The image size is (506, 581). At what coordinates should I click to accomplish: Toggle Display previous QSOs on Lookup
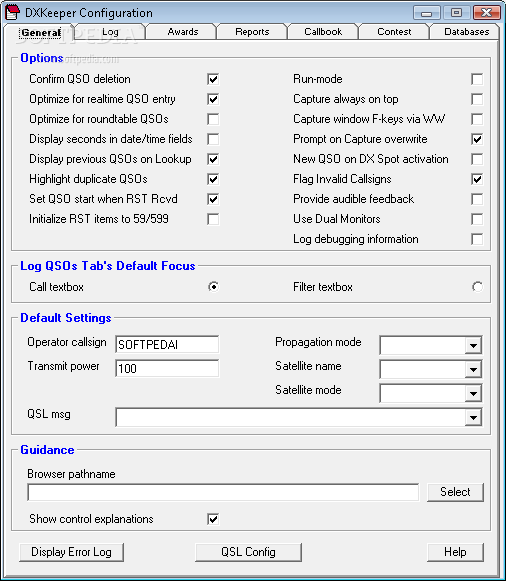tap(213, 159)
